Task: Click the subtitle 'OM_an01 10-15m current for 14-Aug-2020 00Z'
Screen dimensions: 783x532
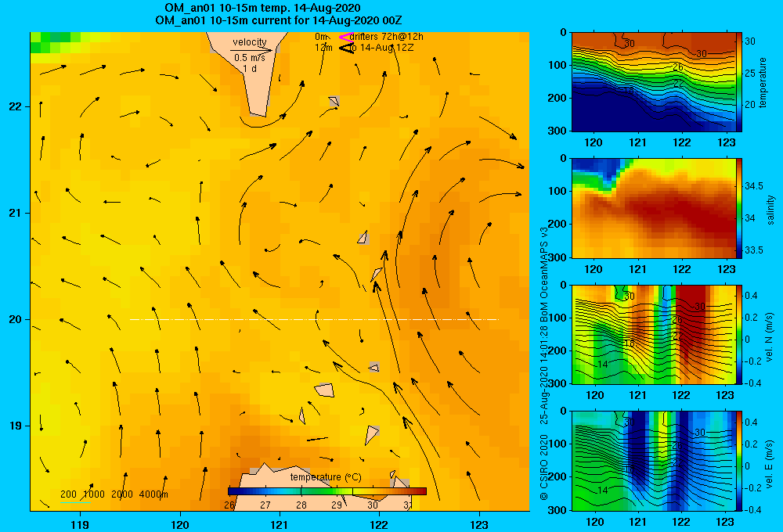Action: [279, 20]
